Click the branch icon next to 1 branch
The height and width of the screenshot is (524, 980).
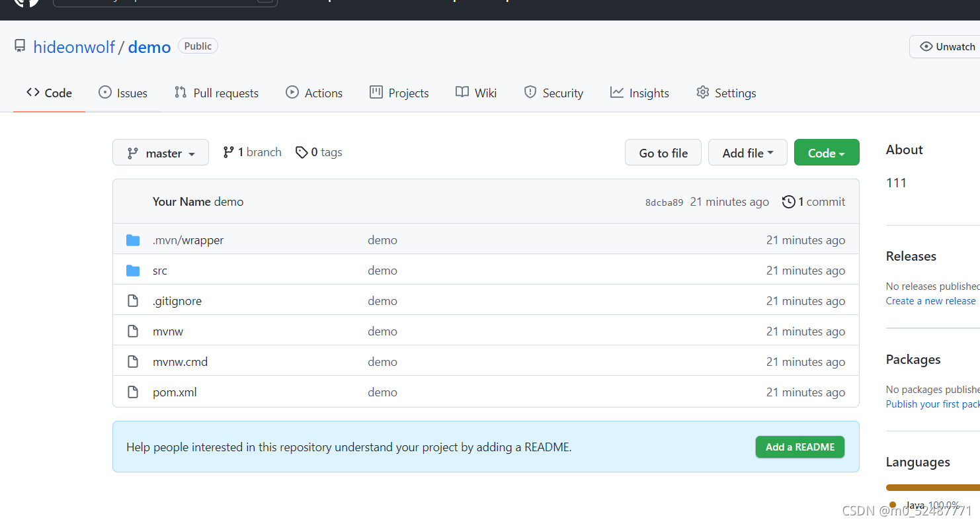click(x=228, y=152)
